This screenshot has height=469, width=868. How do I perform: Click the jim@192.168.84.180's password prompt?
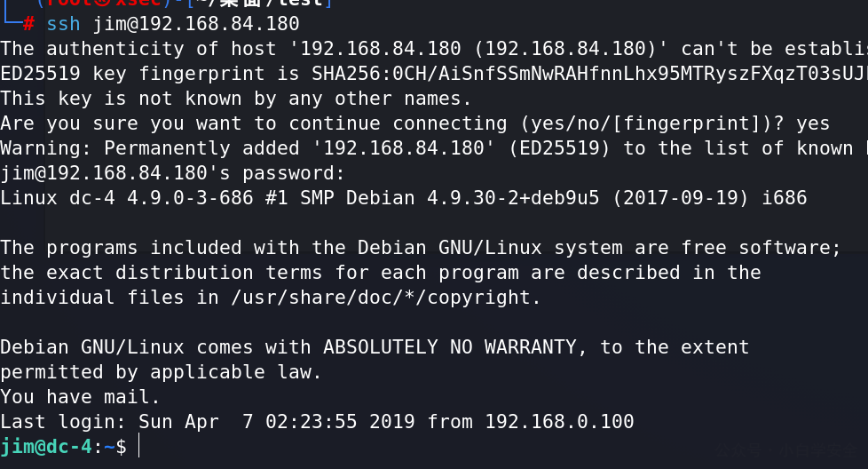pyautogui.click(x=172, y=173)
